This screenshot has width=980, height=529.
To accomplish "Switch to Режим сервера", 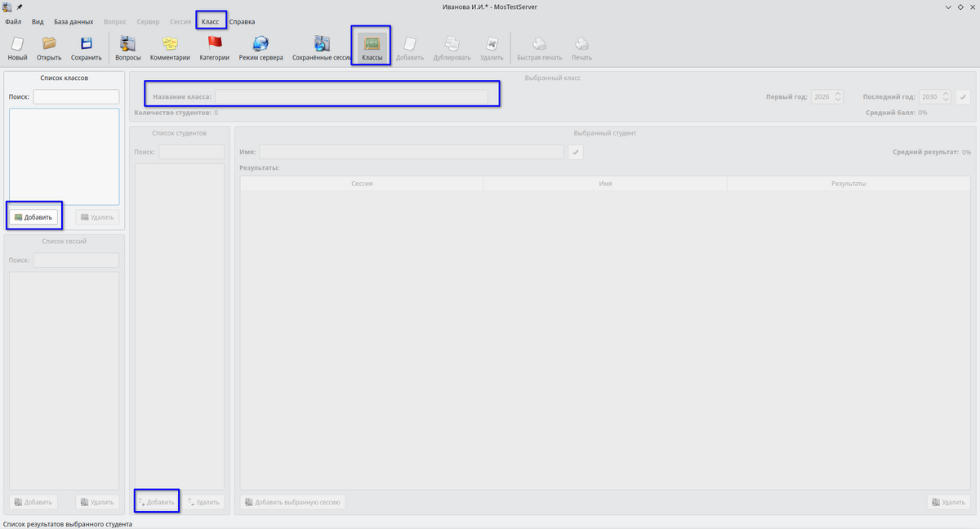I will pyautogui.click(x=261, y=48).
